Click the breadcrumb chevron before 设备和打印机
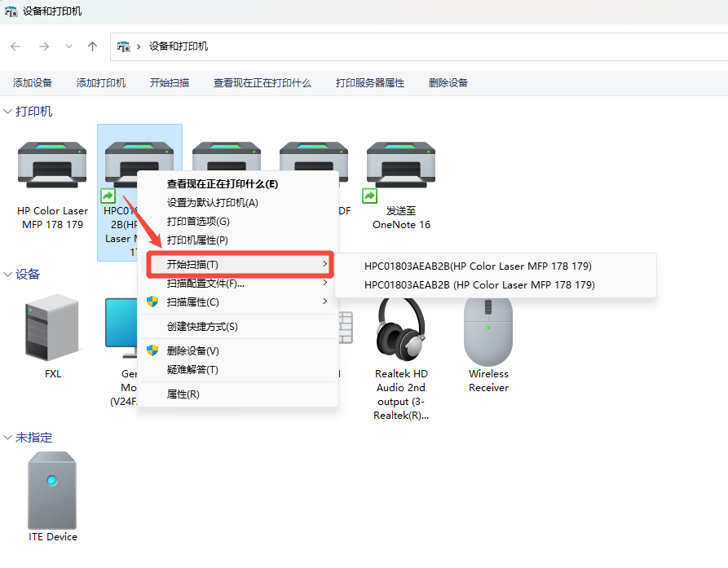The height and width of the screenshot is (568, 728). [x=139, y=47]
